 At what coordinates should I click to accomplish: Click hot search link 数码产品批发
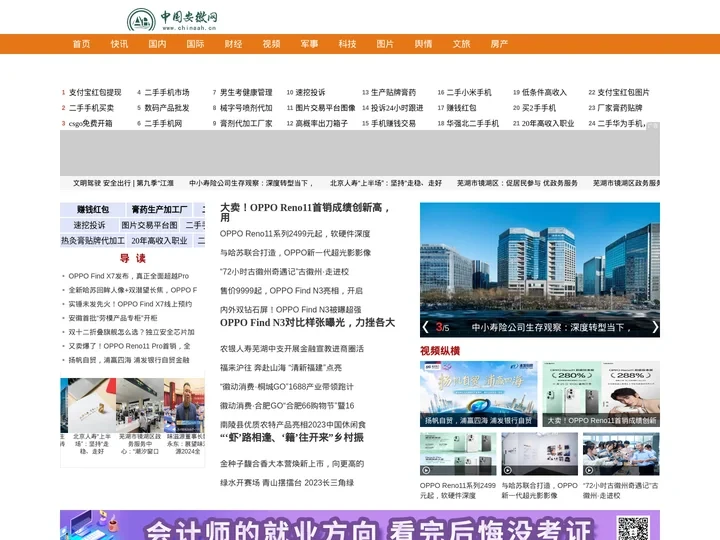coord(167,108)
